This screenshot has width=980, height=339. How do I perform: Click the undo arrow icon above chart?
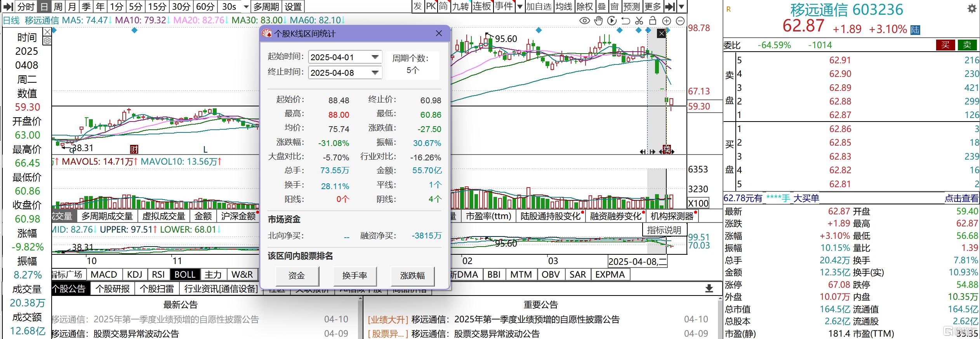(x=626, y=21)
